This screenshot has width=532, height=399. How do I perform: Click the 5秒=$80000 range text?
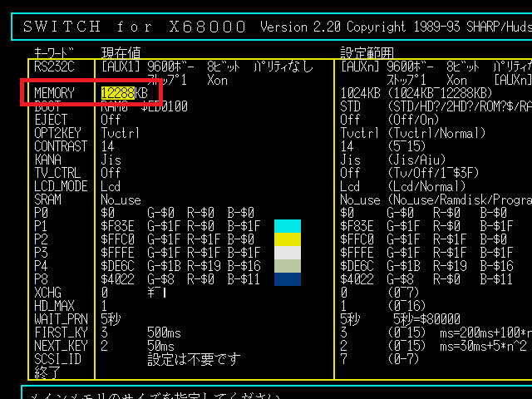click(x=426, y=319)
